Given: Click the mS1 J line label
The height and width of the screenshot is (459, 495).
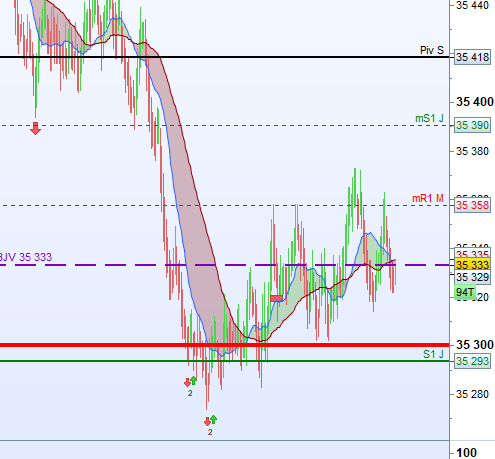Looking at the screenshot, I should [x=429, y=118].
